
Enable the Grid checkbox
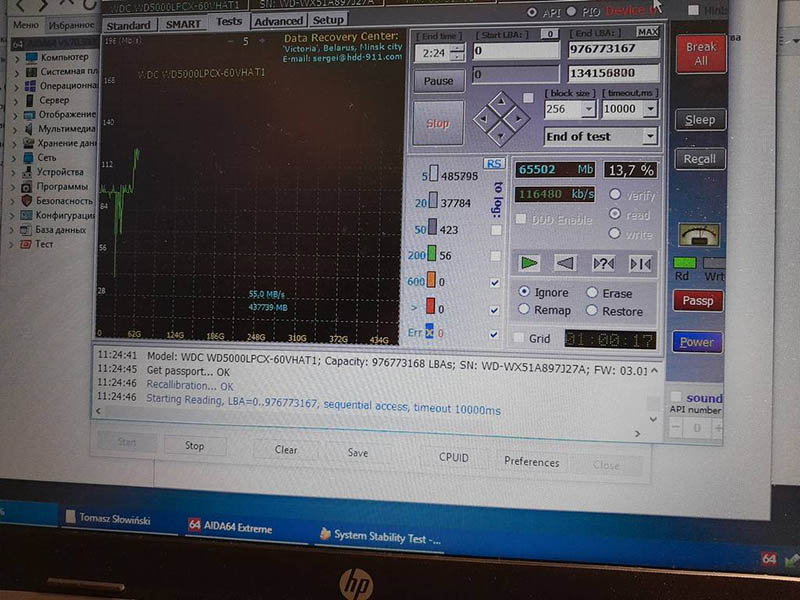click(x=519, y=339)
